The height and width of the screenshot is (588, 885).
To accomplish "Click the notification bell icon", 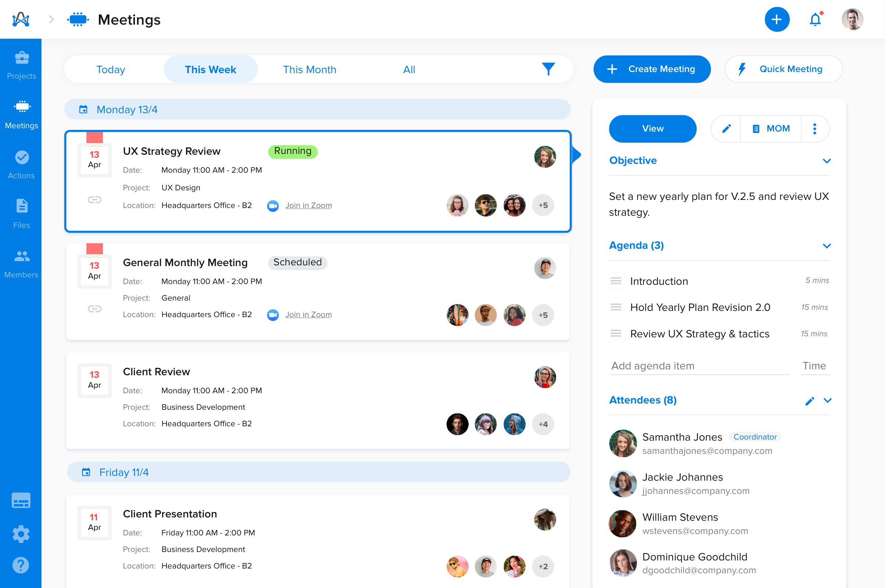I will tap(815, 19).
